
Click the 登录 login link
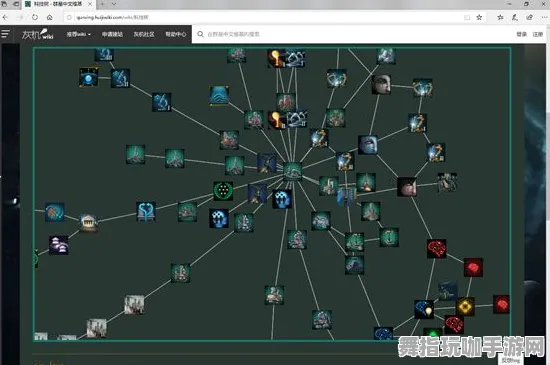point(522,34)
